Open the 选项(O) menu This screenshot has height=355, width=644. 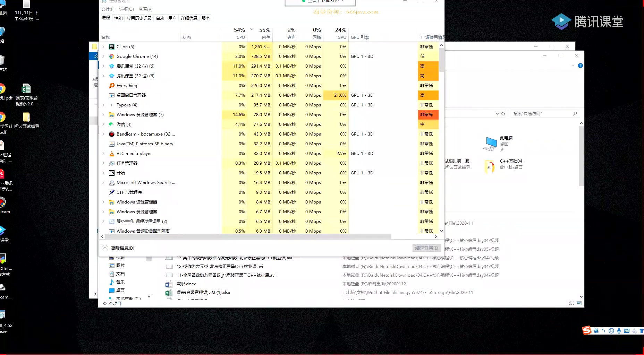click(127, 9)
